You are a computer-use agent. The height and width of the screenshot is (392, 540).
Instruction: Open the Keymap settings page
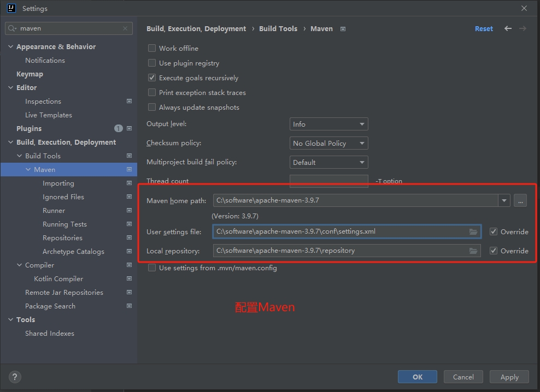(x=30, y=74)
